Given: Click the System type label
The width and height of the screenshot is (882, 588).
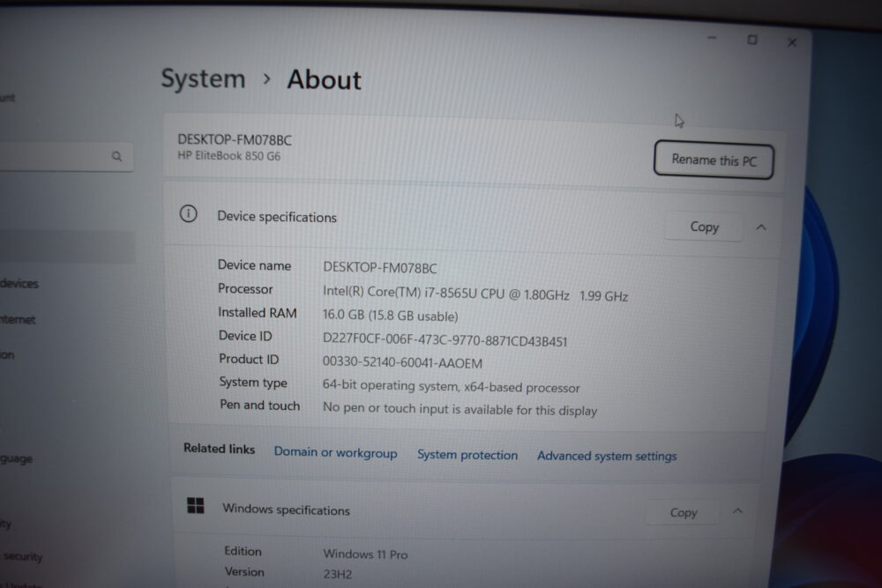Looking at the screenshot, I should click(x=252, y=383).
